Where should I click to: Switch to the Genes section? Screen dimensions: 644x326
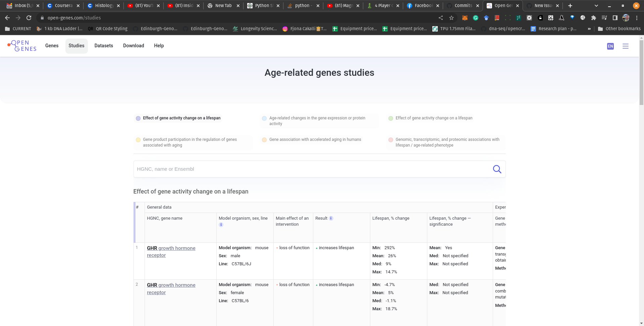52,46
